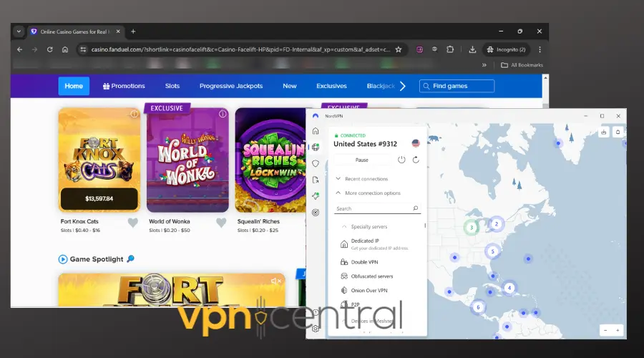The width and height of the screenshot is (644, 358).
Task: Open the Squealin' Riches game thumbnail
Action: coord(270,160)
